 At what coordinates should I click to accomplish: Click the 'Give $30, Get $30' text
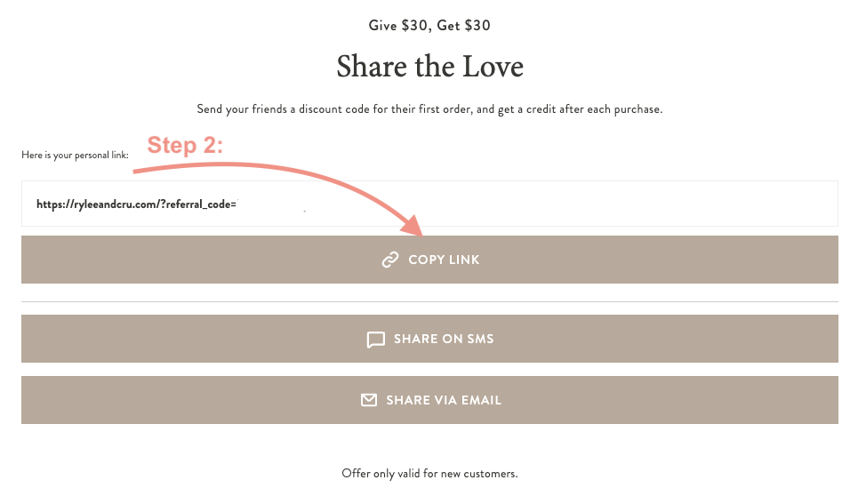coord(429,26)
